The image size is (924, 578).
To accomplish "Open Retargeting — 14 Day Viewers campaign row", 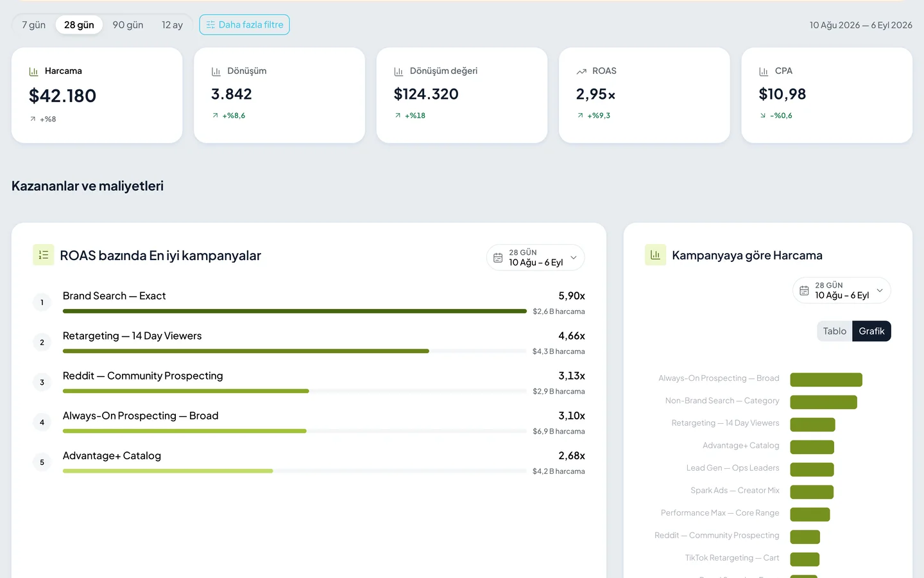I will click(x=309, y=343).
